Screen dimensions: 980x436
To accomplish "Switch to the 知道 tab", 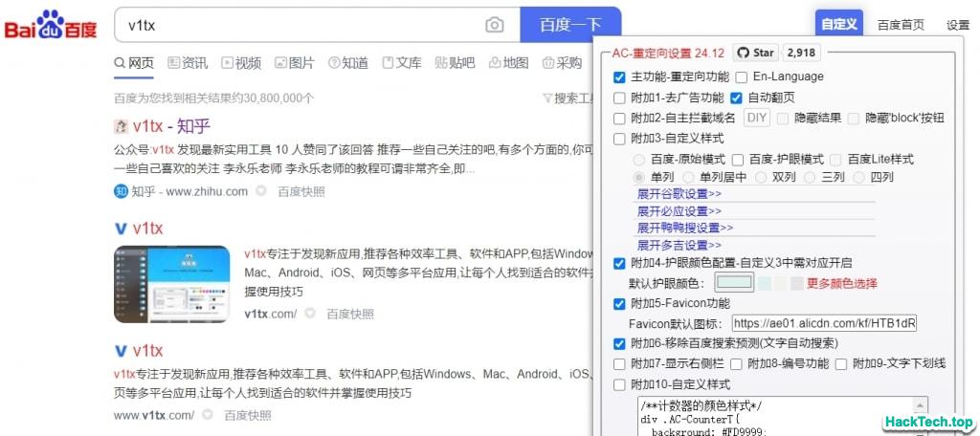I will coord(348,62).
